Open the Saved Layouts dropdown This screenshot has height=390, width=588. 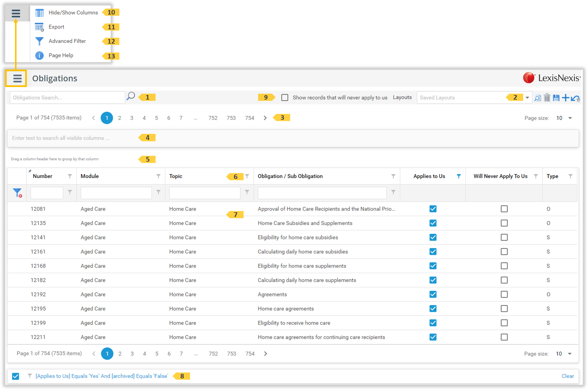click(x=525, y=98)
